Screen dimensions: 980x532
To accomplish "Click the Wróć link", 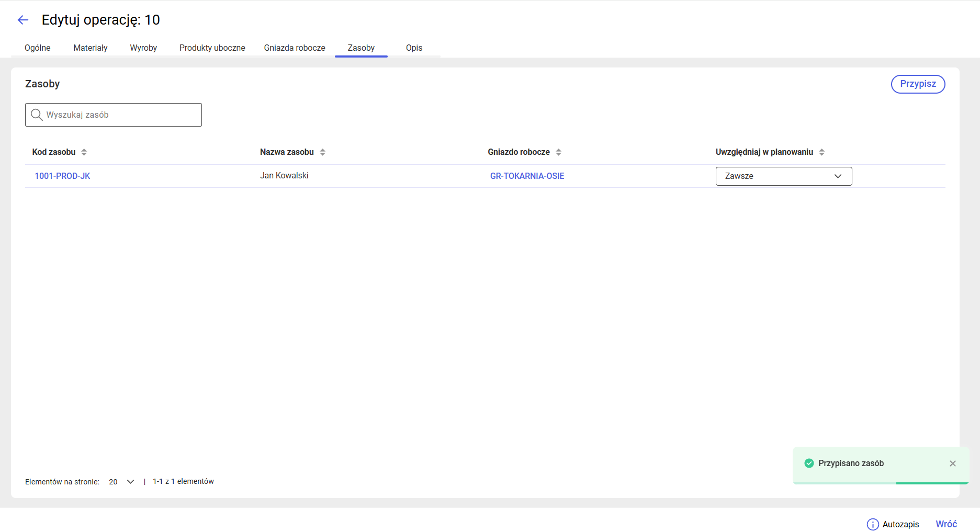I will 946,524.
